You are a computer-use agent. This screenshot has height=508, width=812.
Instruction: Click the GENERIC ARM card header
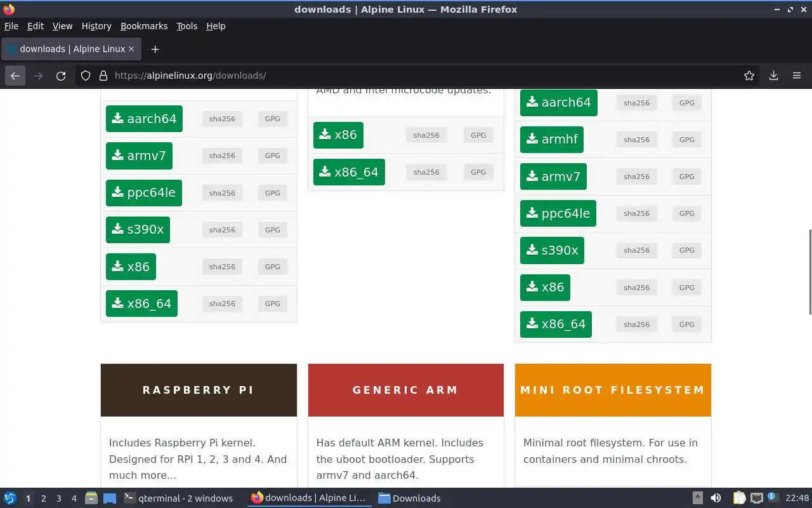pos(406,390)
